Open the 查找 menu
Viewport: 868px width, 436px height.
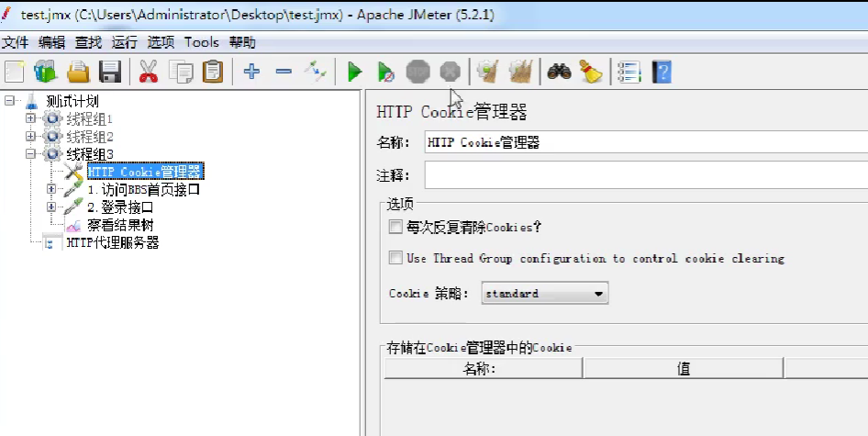pyautogui.click(x=88, y=42)
